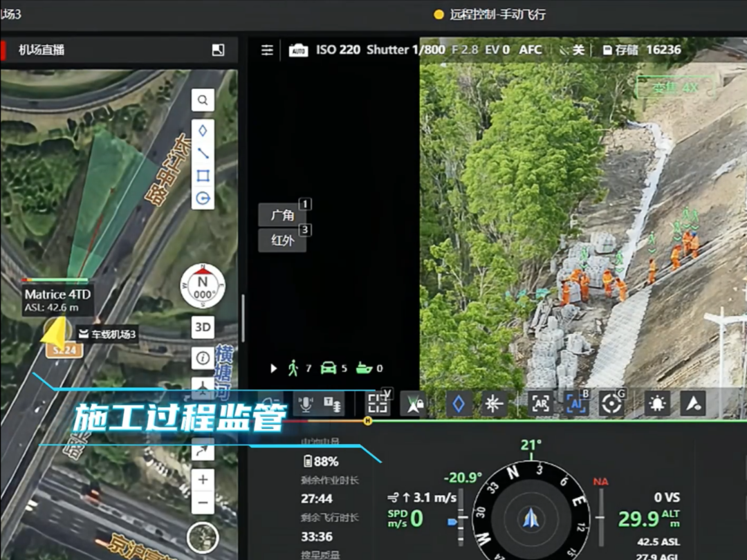Image resolution: width=747 pixels, height=560 pixels.
Task: Click the AUTO camera mode icon
Action: tap(298, 50)
